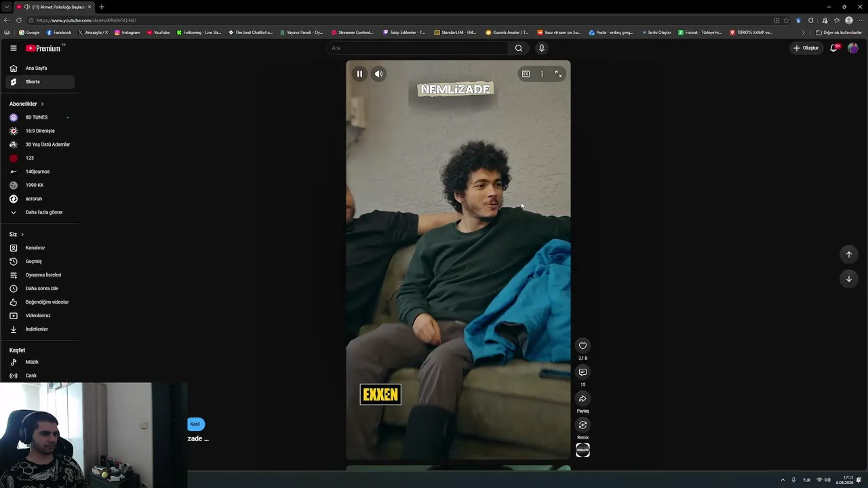Open the Instagram bookmark

click(127, 33)
